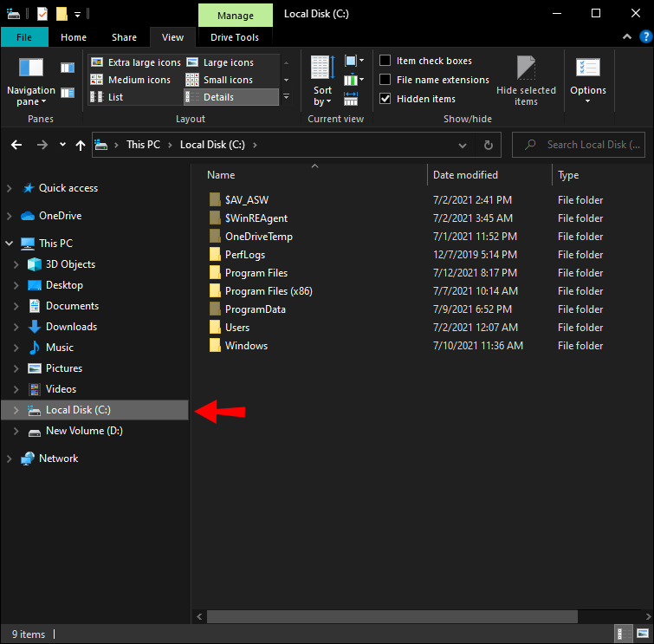This screenshot has width=654, height=644.
Task: Uncheck Hidden items
Action: click(385, 99)
